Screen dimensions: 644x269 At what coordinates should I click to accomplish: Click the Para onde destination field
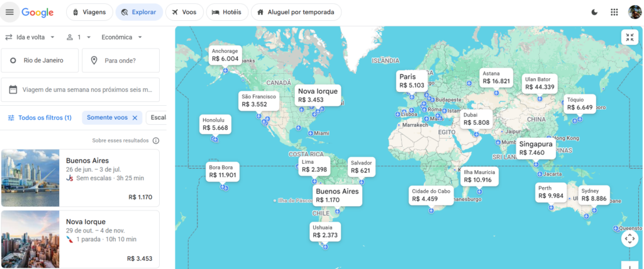coord(121,60)
